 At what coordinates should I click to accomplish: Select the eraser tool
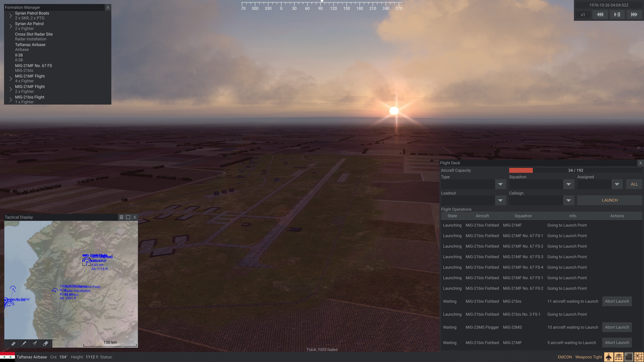click(45, 344)
